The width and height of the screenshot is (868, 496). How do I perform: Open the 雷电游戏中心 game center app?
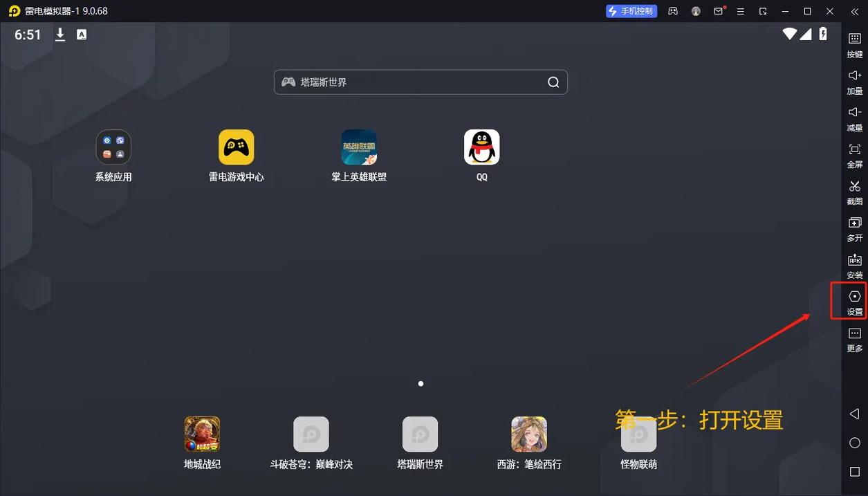(x=236, y=147)
